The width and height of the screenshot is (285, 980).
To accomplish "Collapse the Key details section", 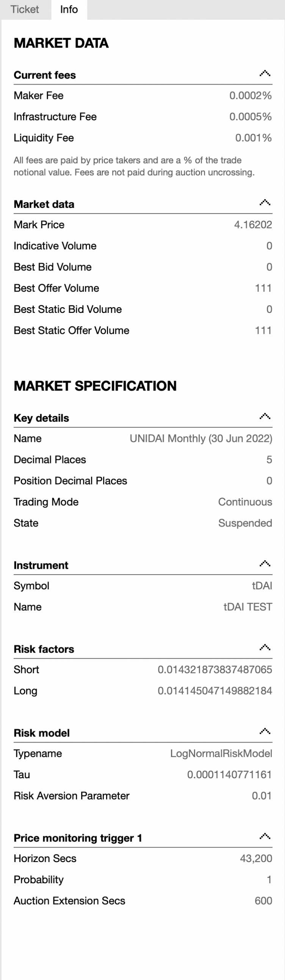I will (x=265, y=416).
